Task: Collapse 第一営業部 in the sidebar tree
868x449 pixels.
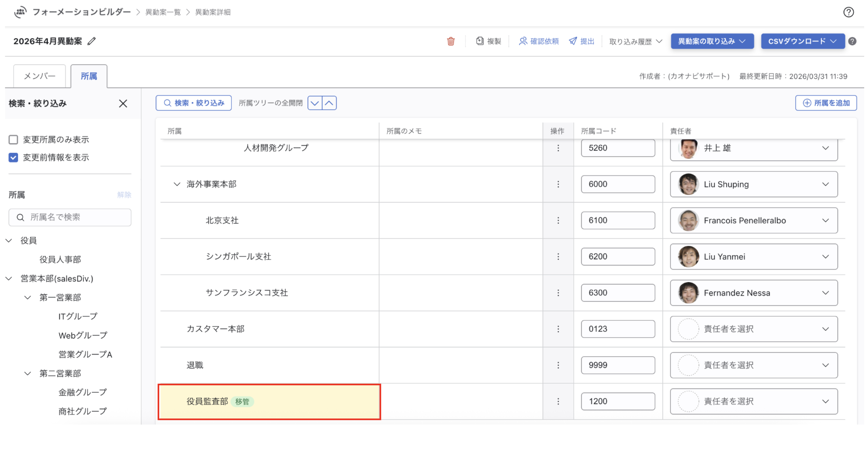Action: click(x=28, y=298)
